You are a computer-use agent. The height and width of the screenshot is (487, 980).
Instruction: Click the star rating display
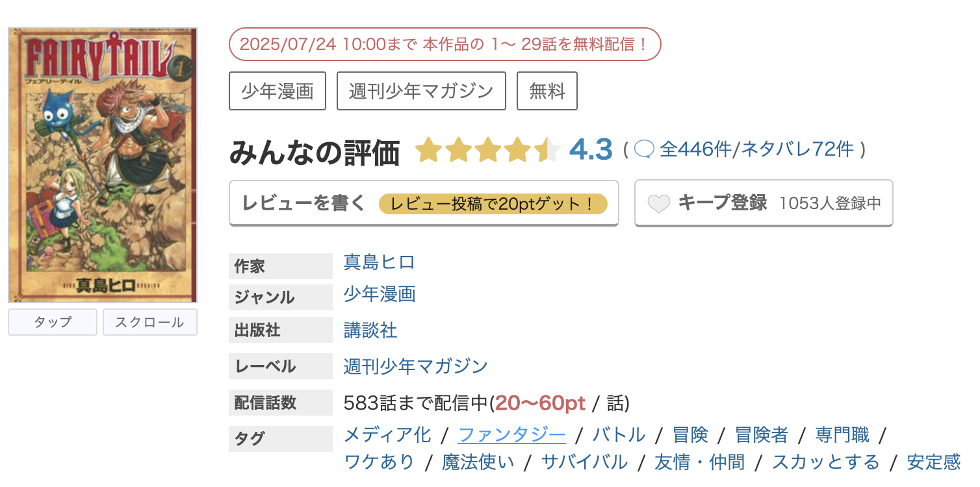[487, 150]
